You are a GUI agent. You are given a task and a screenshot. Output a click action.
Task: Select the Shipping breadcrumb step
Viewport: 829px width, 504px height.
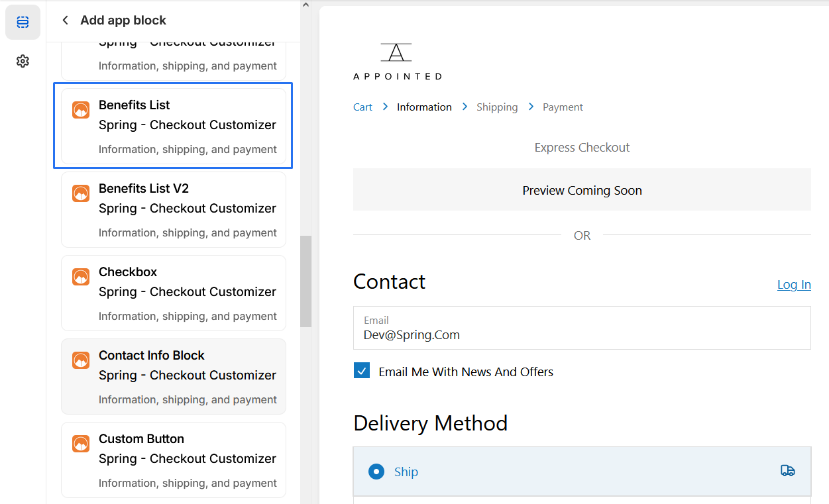click(497, 107)
